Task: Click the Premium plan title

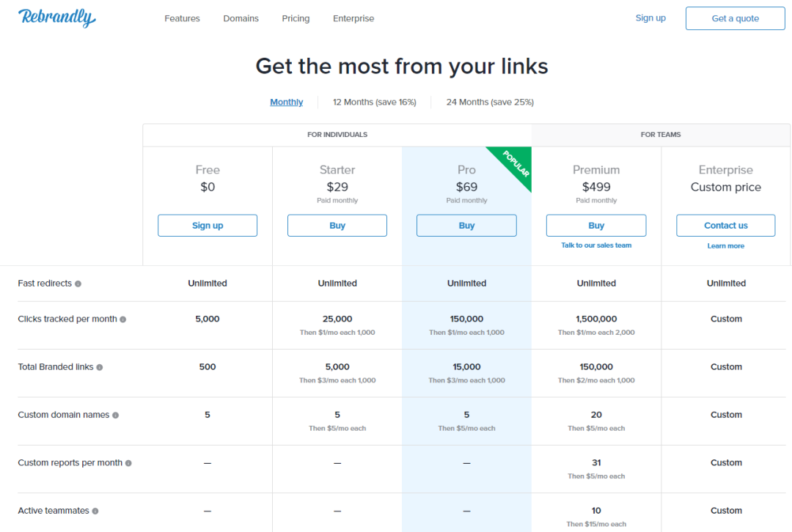Action: point(596,169)
